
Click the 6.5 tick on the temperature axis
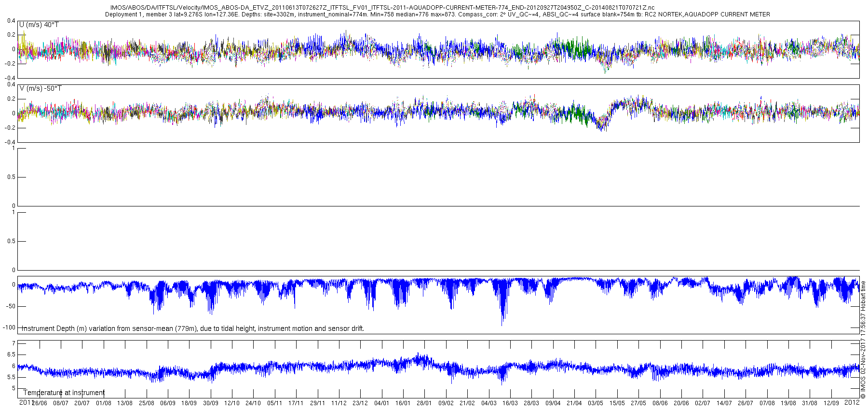(12, 355)
